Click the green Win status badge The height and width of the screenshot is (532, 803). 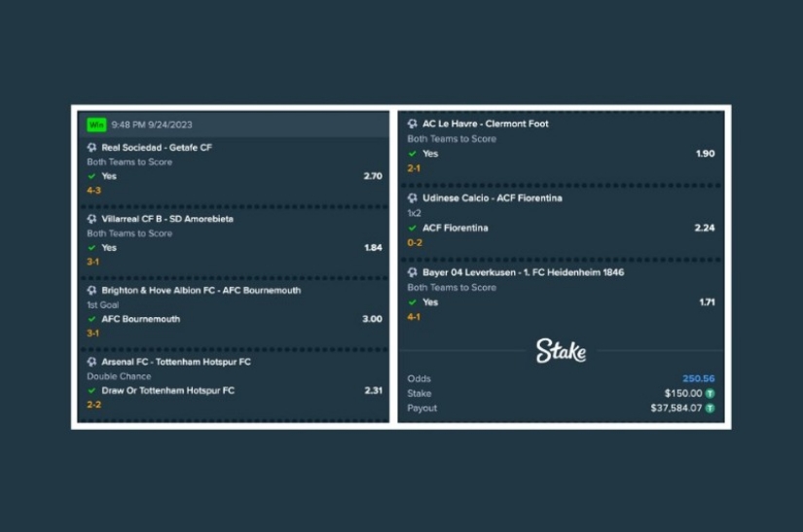click(x=96, y=124)
